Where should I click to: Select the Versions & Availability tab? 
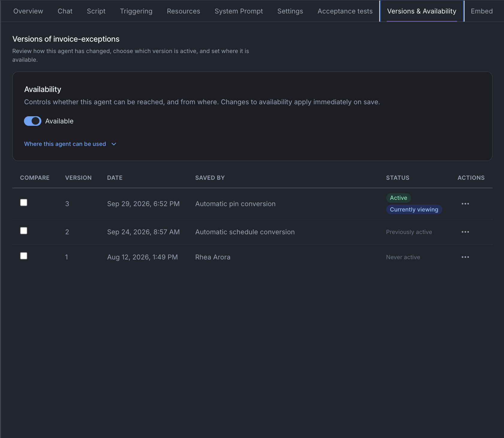(422, 11)
